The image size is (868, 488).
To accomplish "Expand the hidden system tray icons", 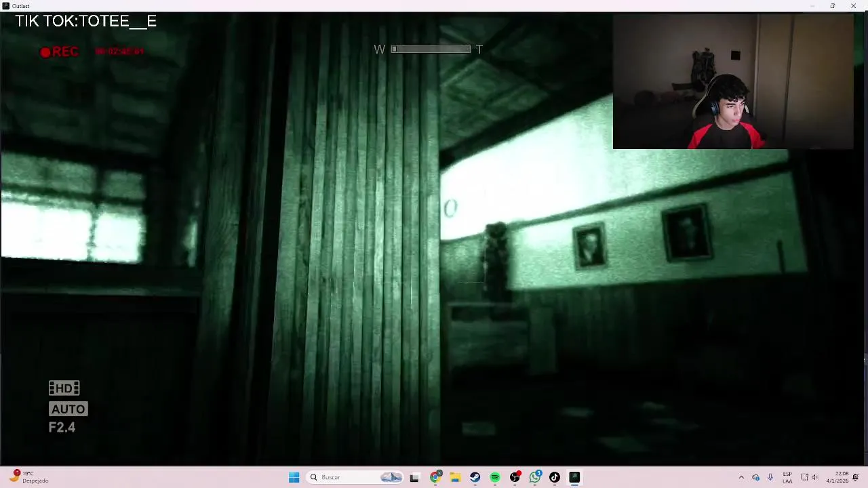I will coord(741,477).
